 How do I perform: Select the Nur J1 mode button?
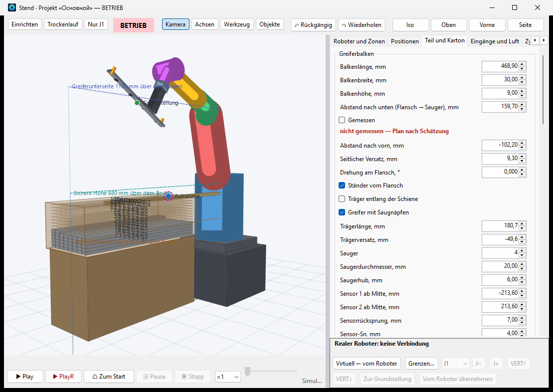[x=96, y=24]
